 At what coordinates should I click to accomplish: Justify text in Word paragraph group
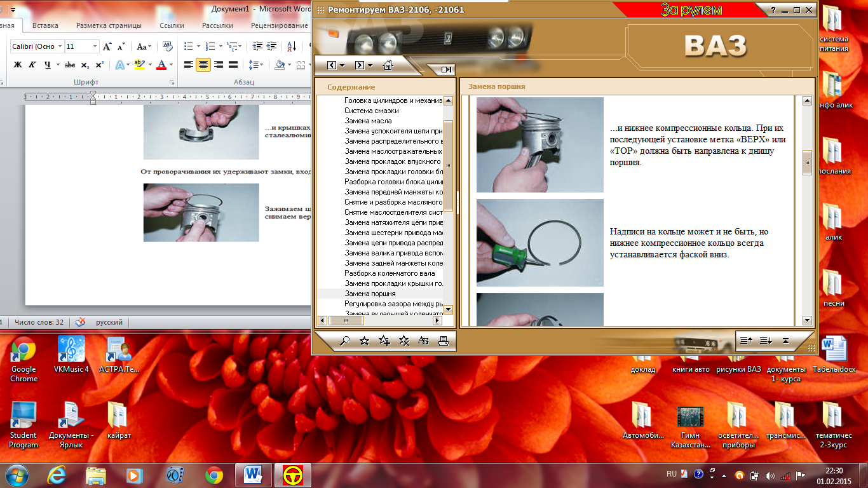tap(233, 65)
